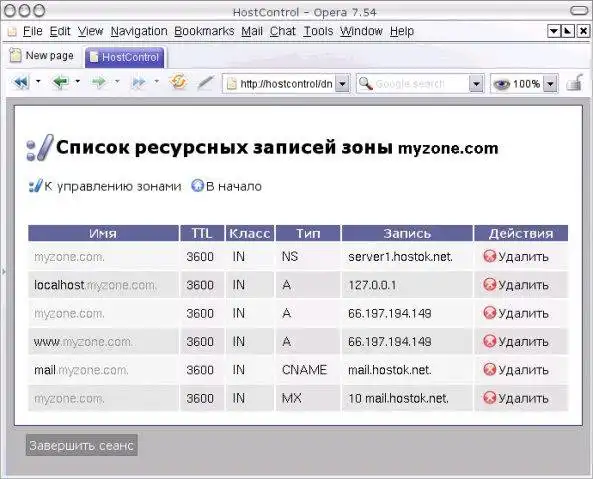Image resolution: width=593 pixels, height=479 pixels.
Task: Click the 'Завершить сеанс' button
Action: pos(81,445)
